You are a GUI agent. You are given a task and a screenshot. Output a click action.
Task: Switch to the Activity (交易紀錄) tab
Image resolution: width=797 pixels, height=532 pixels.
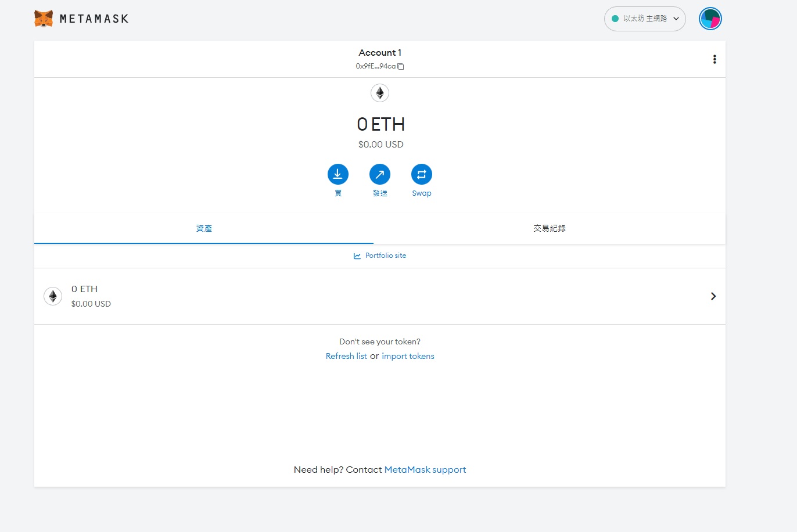pyautogui.click(x=550, y=228)
